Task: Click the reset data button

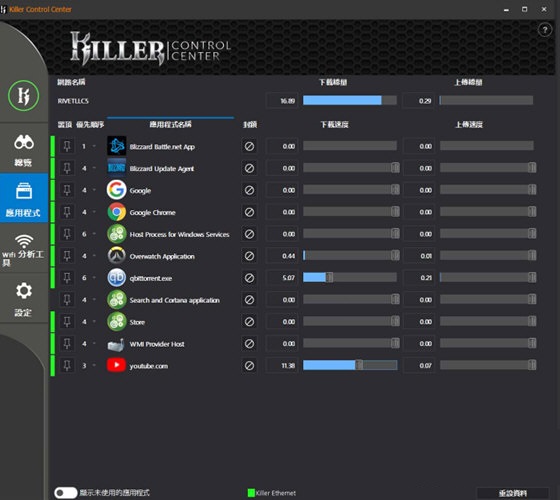Action: tap(512, 493)
